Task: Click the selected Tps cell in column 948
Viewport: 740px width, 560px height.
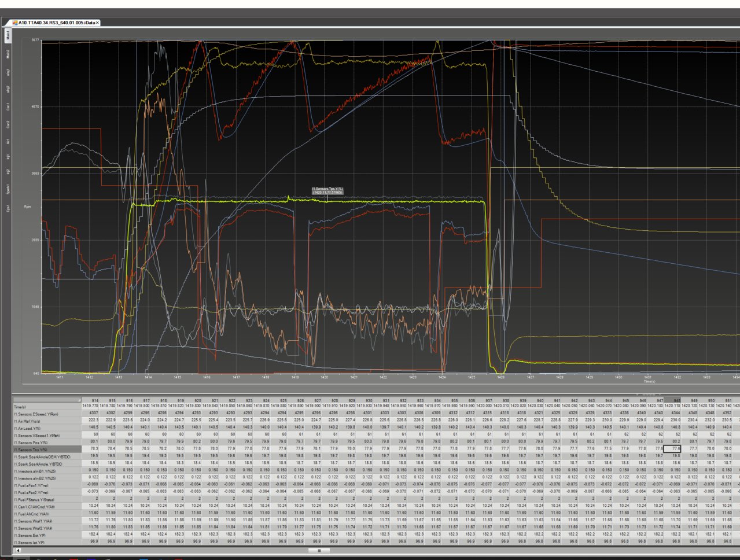Action: (673, 449)
